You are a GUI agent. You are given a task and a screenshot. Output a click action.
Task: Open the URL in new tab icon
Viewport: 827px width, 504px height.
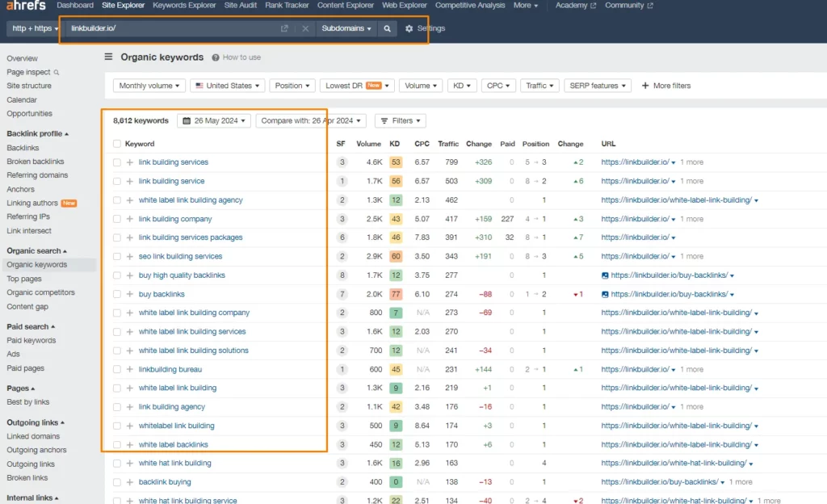[284, 28]
